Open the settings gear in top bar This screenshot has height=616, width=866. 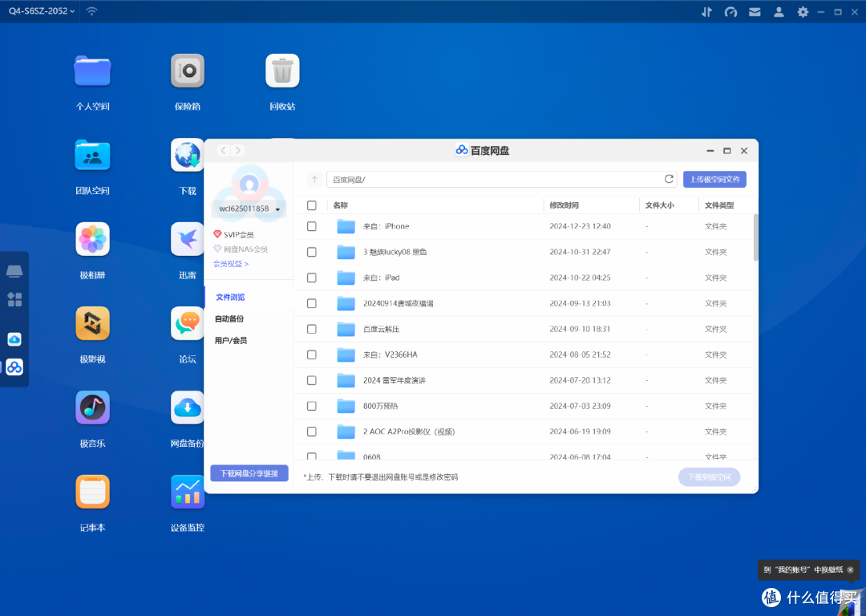pos(803,11)
